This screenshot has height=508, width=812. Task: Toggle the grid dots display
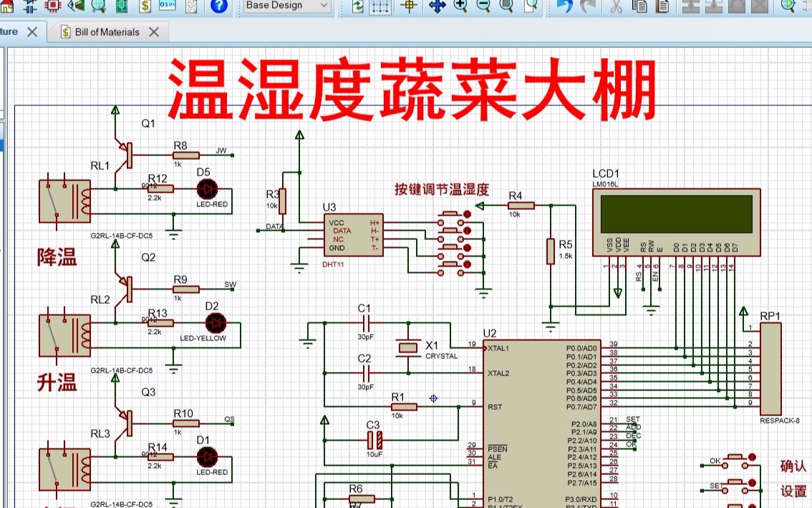tap(380, 6)
